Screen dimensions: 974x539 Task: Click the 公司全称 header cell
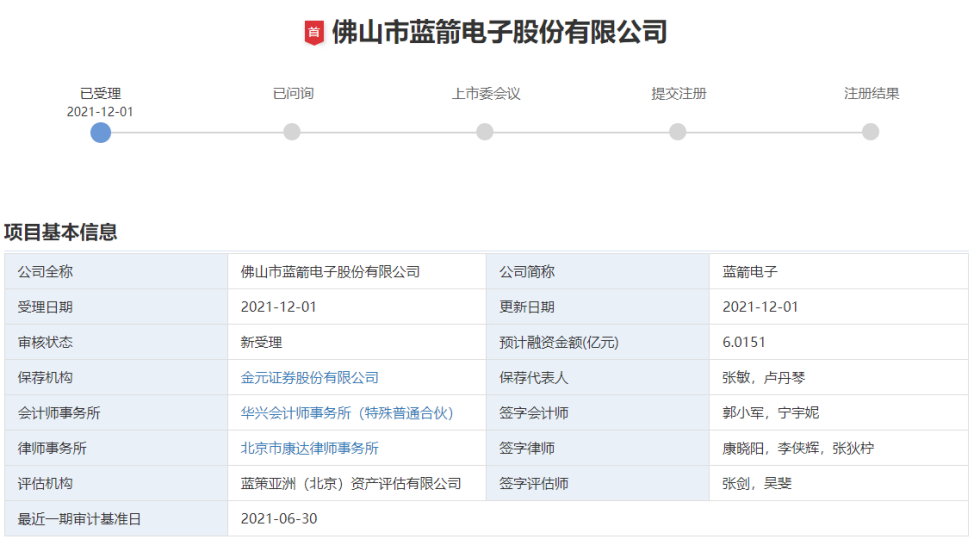[116, 271]
